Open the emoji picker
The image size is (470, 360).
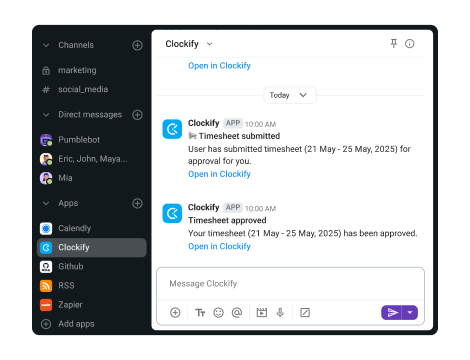[x=218, y=313]
